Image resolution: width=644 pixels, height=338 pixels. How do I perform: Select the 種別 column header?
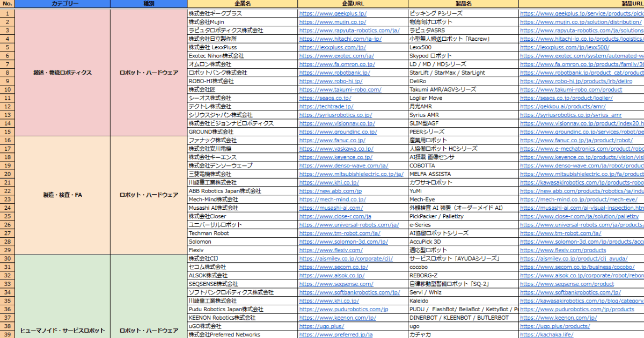click(149, 4)
